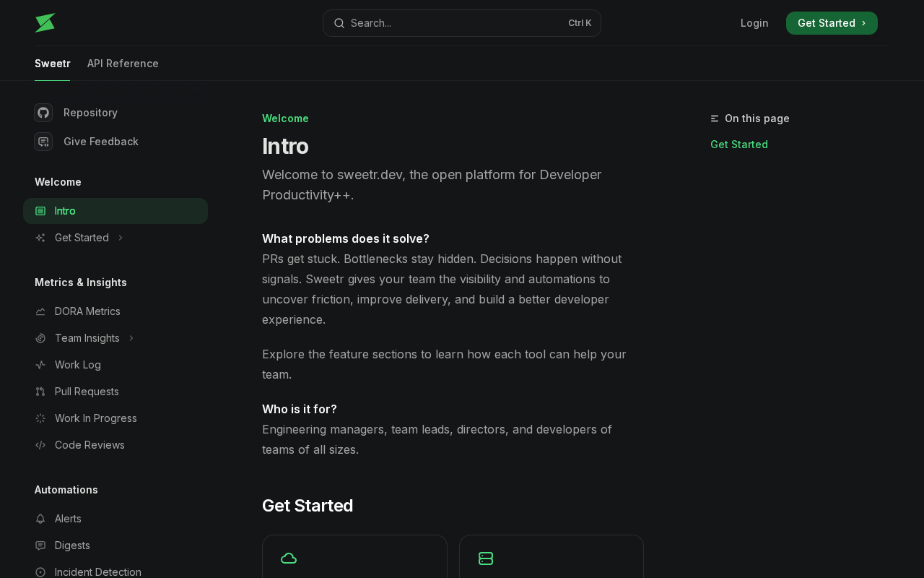
Task: Expand Team Insights sidebar chevron
Action: (131, 338)
